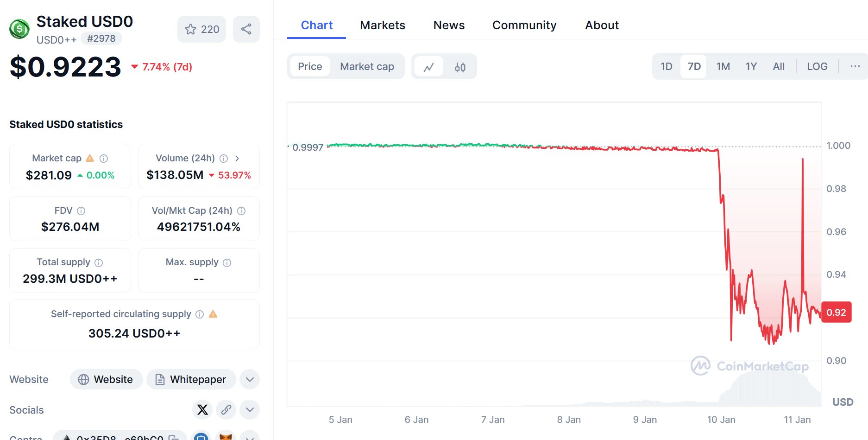This screenshot has width=868, height=440.
Task: Set chart range to All
Action: pos(779,66)
